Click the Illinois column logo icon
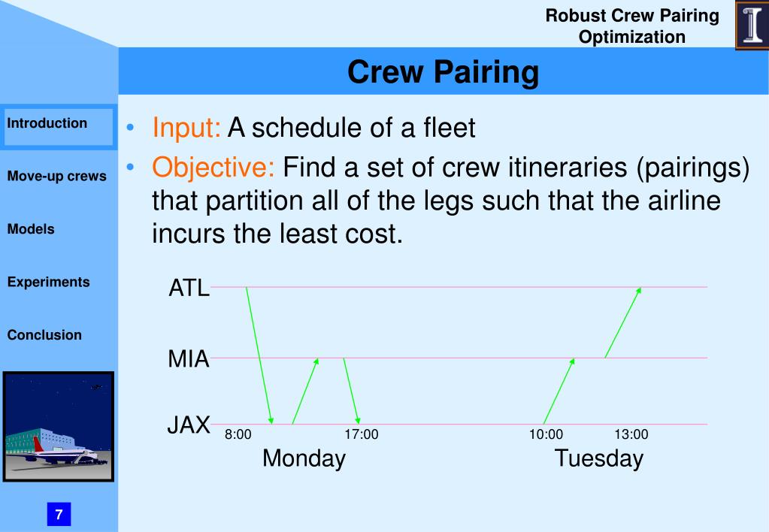This screenshot has width=769, height=532. [x=752, y=25]
